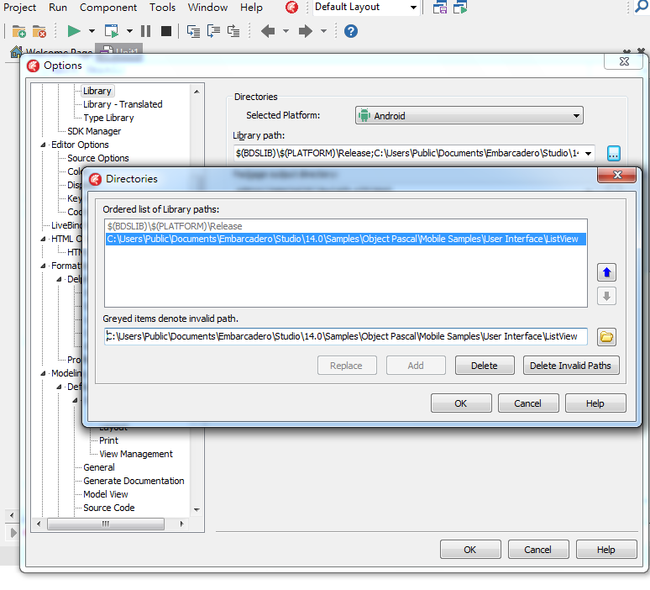The height and width of the screenshot is (590, 650).
Task: Move selected path down with grey arrow
Action: (606, 296)
